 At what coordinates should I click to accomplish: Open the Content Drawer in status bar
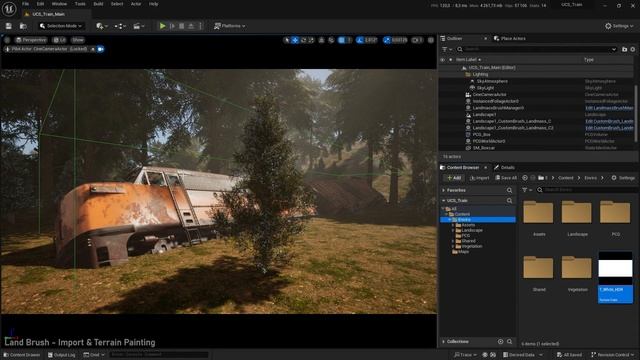22,355
